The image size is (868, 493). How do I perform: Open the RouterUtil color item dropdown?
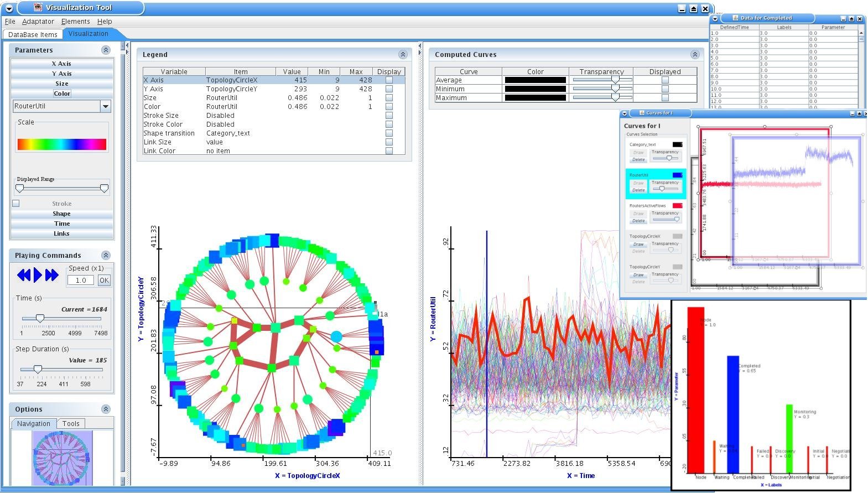(106, 106)
